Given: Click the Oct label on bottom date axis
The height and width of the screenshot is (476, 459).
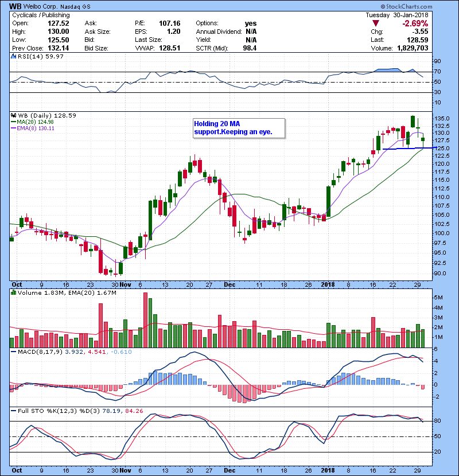Looking at the screenshot, I should 17,470.
